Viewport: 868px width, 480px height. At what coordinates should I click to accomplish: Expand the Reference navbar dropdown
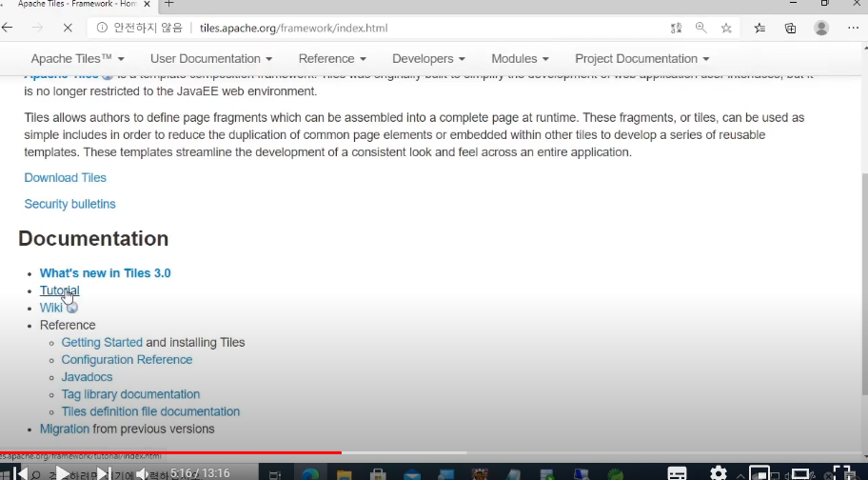coord(333,59)
